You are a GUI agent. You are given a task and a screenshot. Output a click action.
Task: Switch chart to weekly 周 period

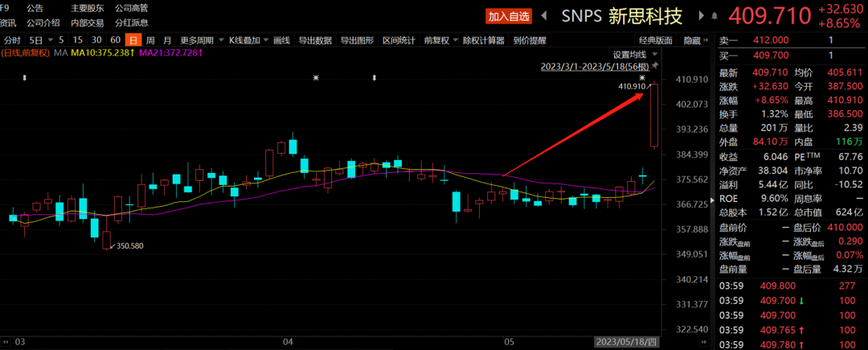tap(150, 40)
